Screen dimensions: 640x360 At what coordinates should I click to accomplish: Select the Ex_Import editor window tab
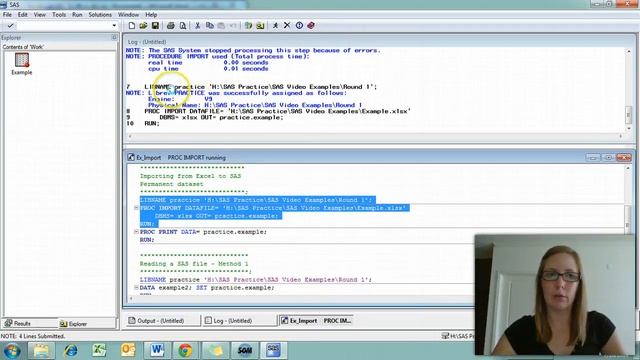pyautogui.click(x=316, y=321)
